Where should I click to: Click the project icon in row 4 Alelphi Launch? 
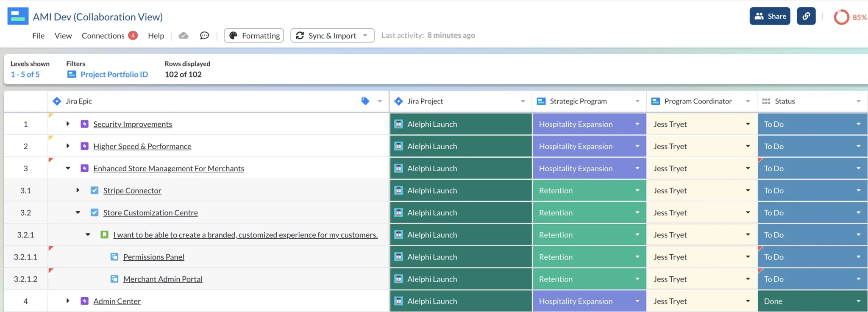398,301
